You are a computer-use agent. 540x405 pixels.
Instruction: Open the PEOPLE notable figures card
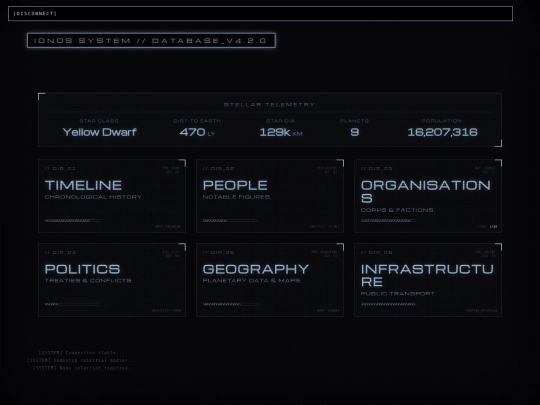point(270,196)
